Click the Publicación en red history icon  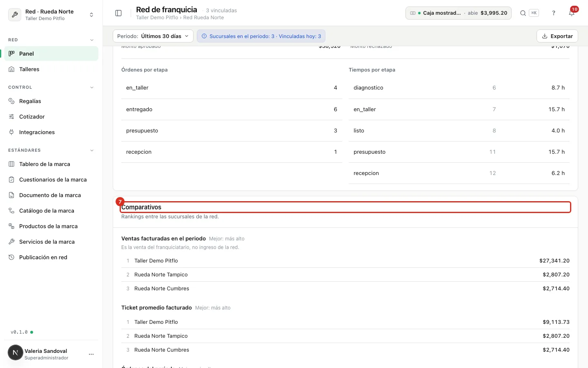11,257
